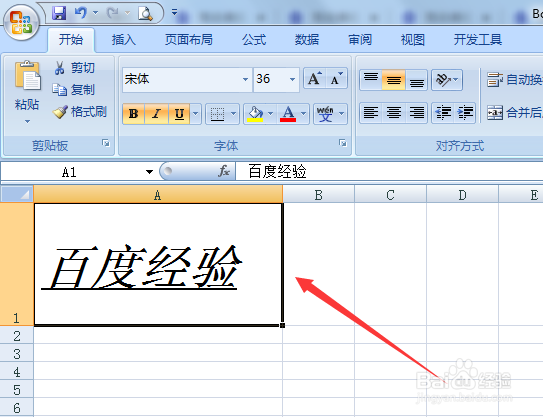Click the Redo icon
Viewport: 543px width, 417px height.
coord(113,13)
